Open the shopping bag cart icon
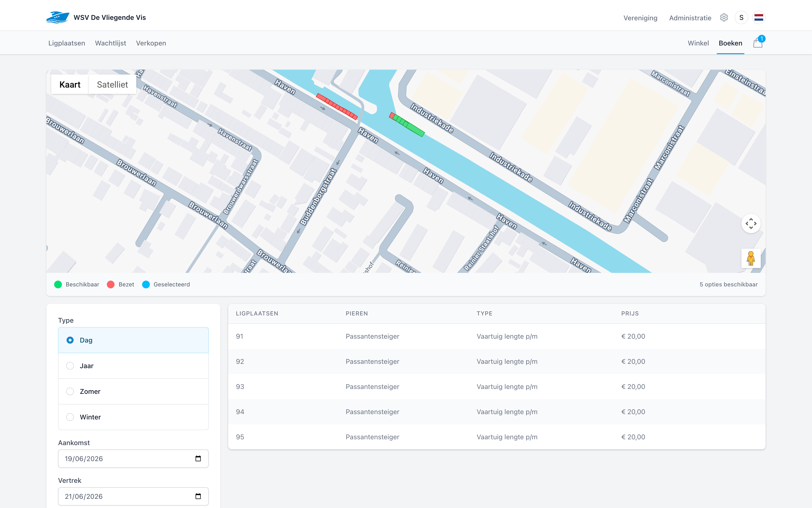This screenshot has height=508, width=812. click(758, 43)
